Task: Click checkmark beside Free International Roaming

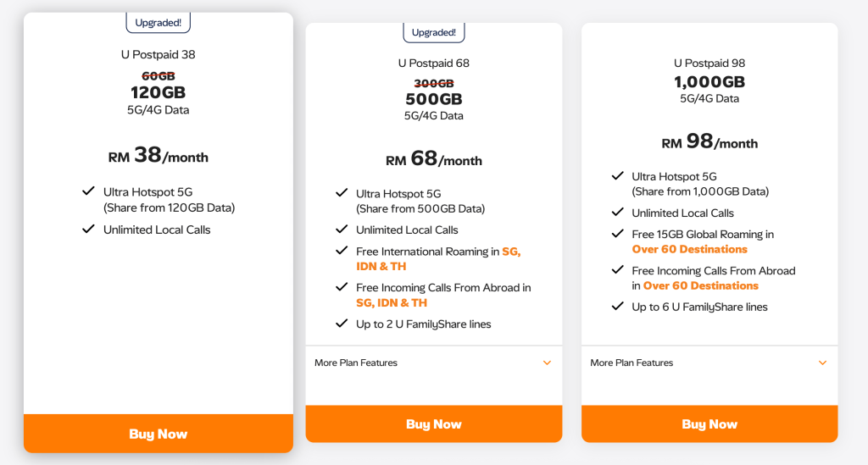Action: pos(342,251)
